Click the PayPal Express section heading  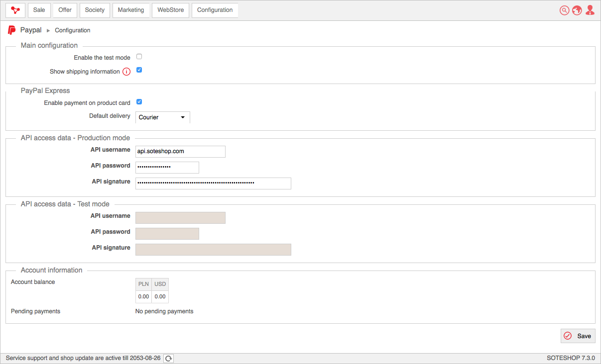click(45, 91)
